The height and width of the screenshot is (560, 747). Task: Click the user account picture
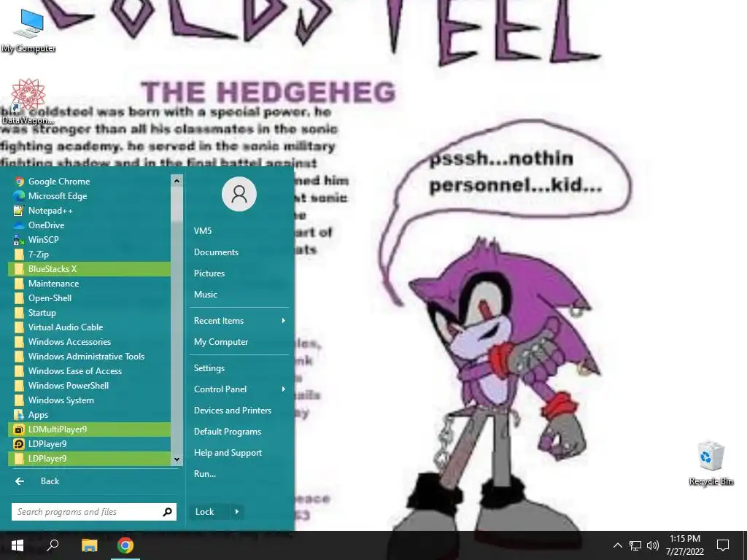pyautogui.click(x=239, y=194)
